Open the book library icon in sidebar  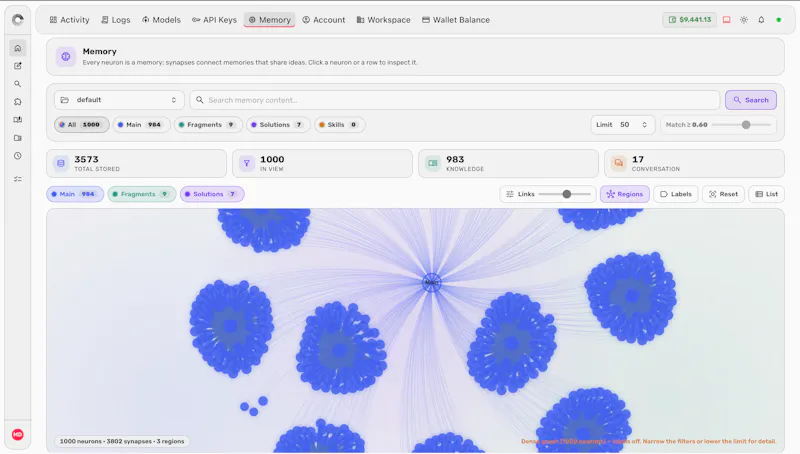18,119
